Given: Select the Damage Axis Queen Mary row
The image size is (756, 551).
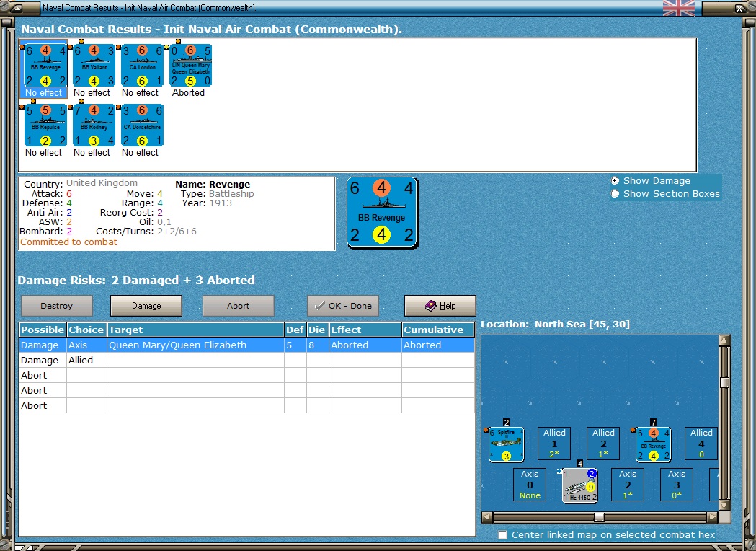Looking at the screenshot, I should pyautogui.click(x=247, y=345).
